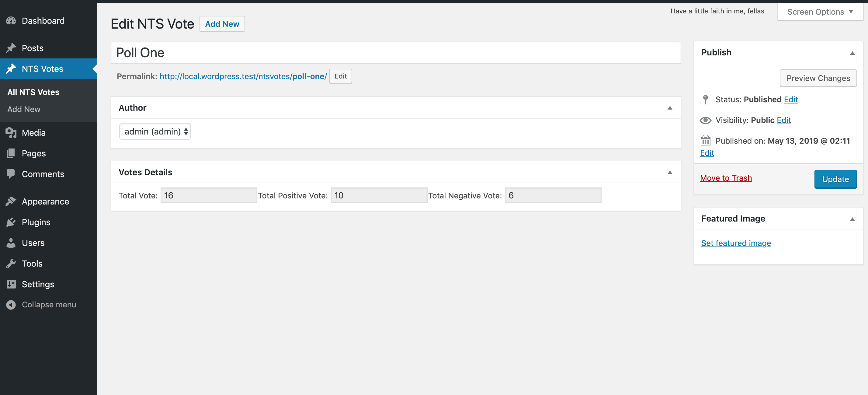Click the Dashboard gauge icon

tap(11, 21)
